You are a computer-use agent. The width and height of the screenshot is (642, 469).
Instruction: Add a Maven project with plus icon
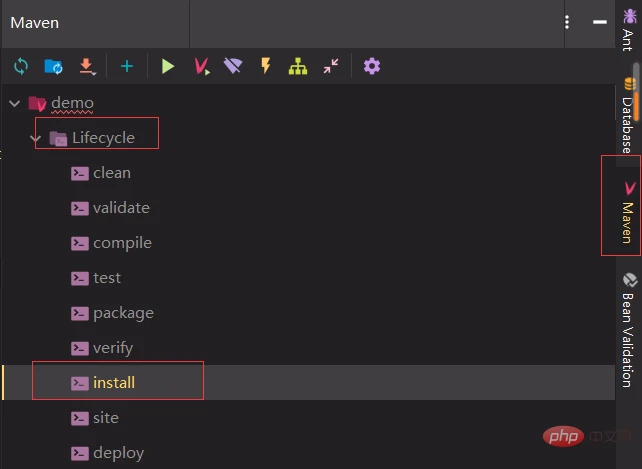[x=127, y=66]
